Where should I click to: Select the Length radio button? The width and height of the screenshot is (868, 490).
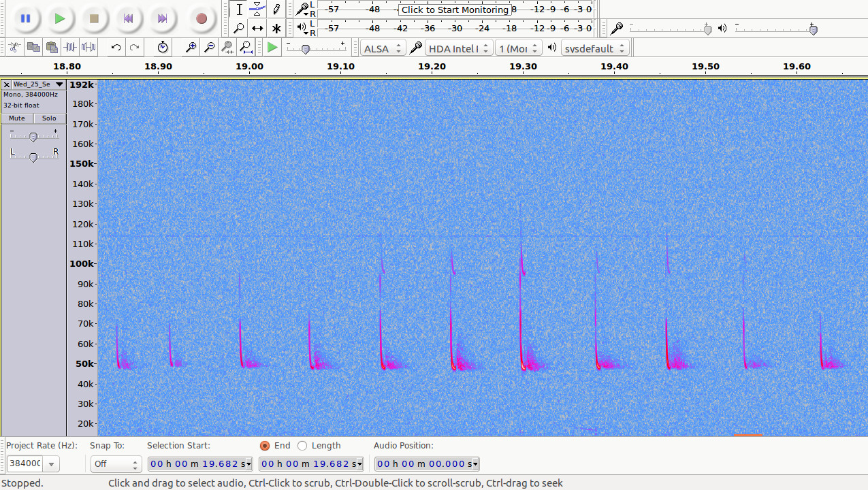pyautogui.click(x=302, y=446)
